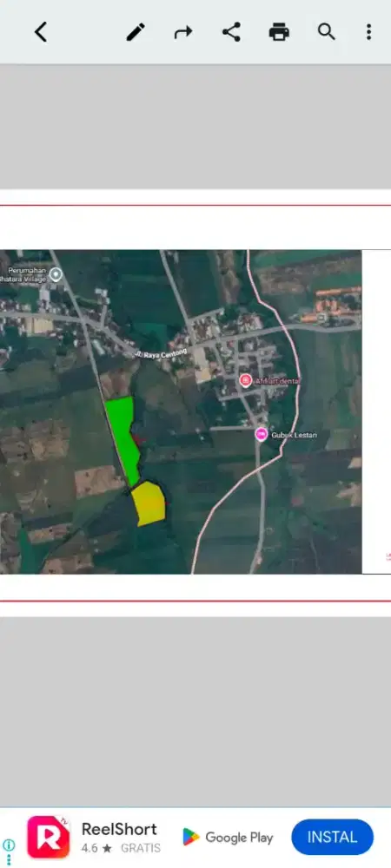Viewport: 391px width, 868px height.
Task: Select the green highlighted land parcel
Action: coord(125,439)
